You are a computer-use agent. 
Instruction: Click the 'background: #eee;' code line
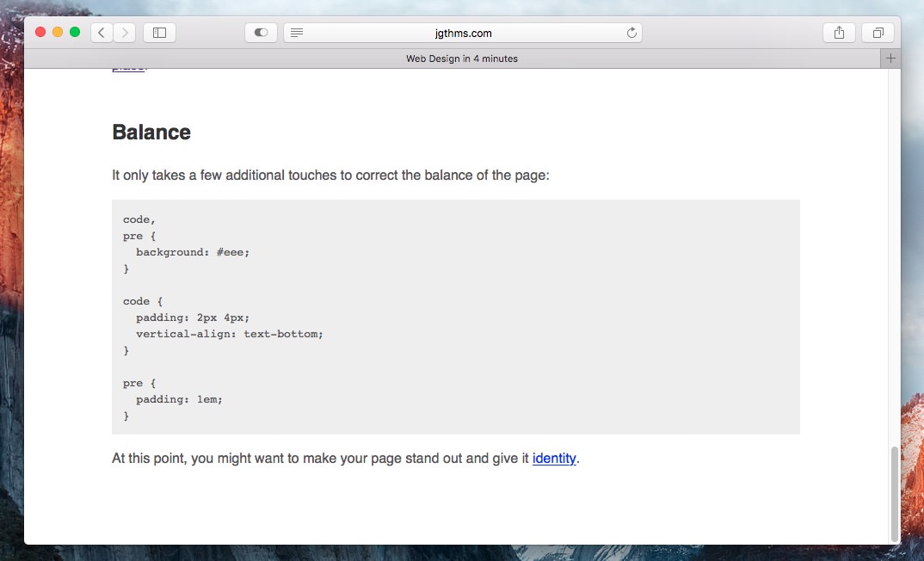coord(193,252)
